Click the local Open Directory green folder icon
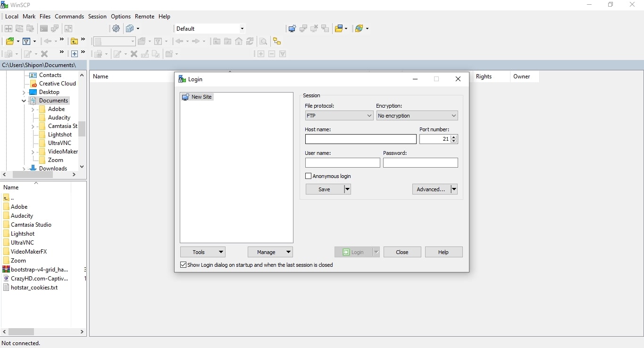Screen dimensions: 644x348 10,41
